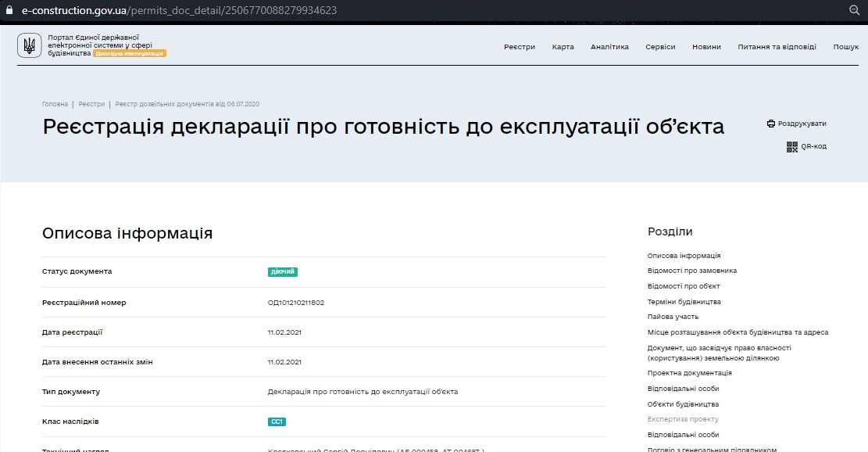Click the дiючий status badge

click(282, 272)
